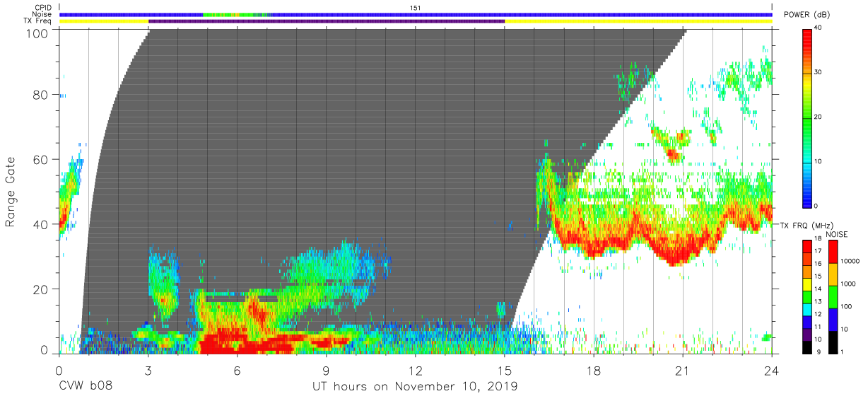Click the 100 tick on Range Gate axis
Screen dimensions: 868x401
[36, 33]
